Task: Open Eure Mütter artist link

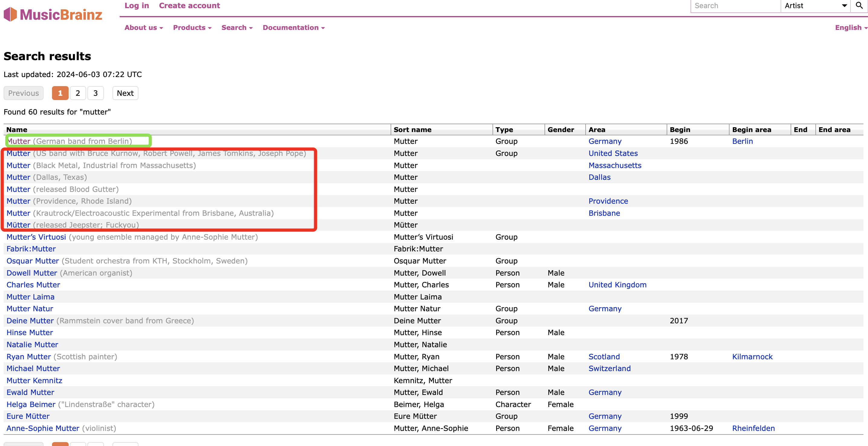Action: pos(28,417)
